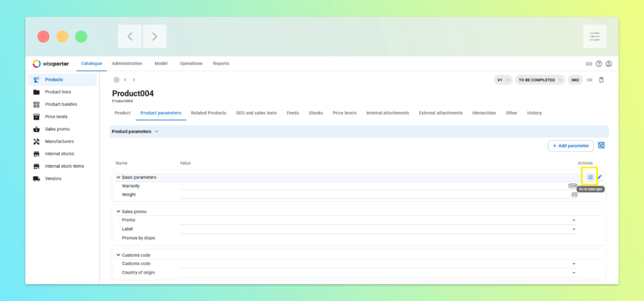Image resolution: width=644 pixels, height=301 pixels.
Task: Collapse the Basic parameters group
Action: (118, 177)
